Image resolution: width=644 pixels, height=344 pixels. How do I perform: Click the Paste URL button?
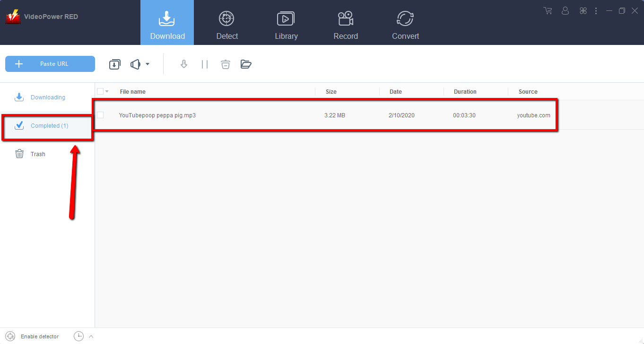(x=50, y=64)
